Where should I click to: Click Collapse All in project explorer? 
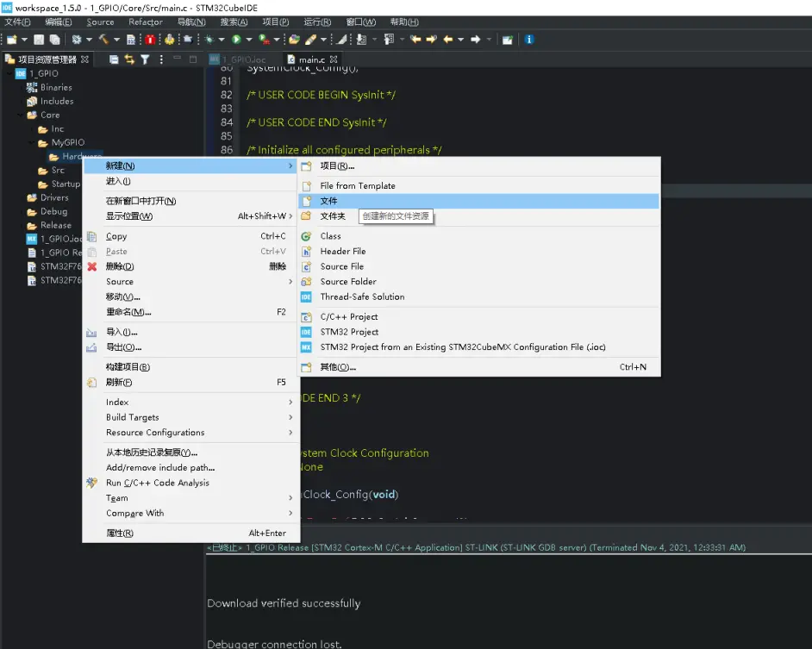point(114,59)
